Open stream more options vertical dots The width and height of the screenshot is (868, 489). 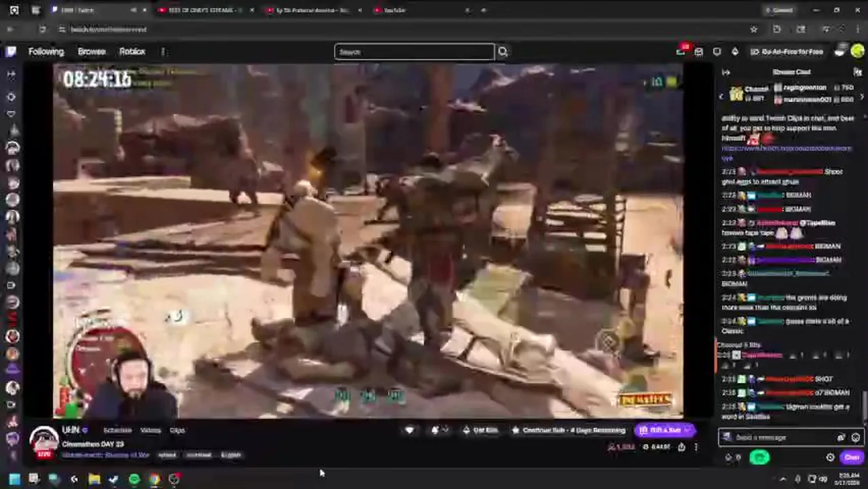coord(695,447)
